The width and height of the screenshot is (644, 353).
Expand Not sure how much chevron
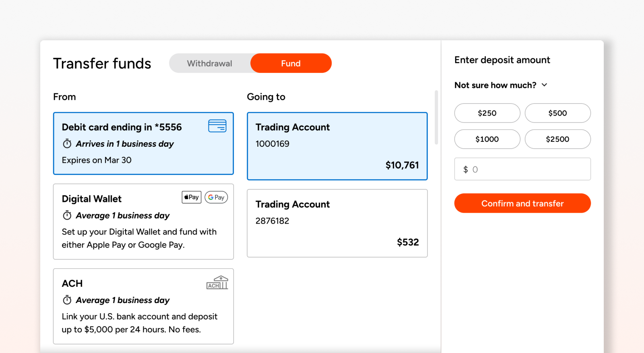click(x=545, y=85)
